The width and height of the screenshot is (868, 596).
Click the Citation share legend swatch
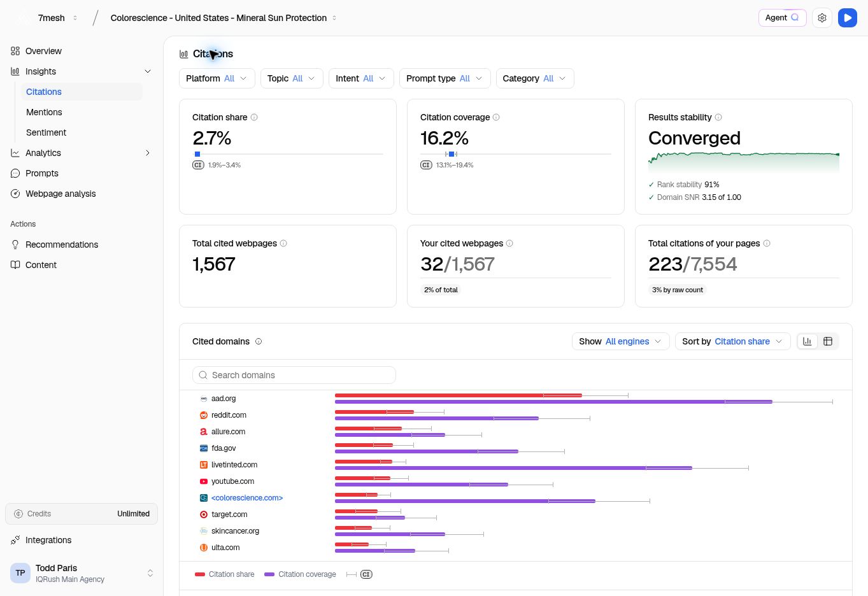(x=200, y=574)
